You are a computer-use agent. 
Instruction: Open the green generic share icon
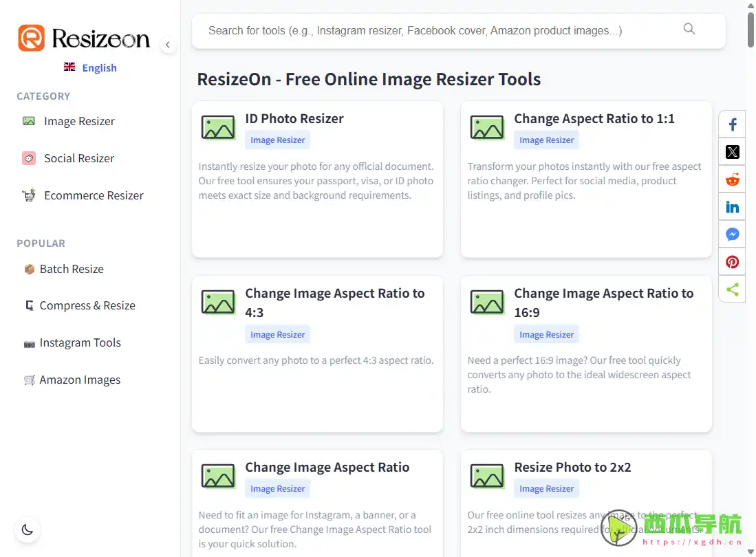[x=733, y=290]
